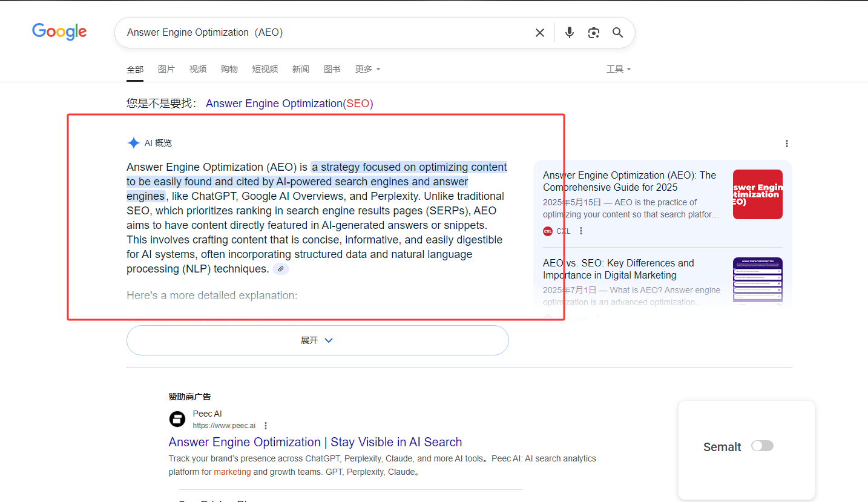Viewport: 868px width, 502px height.
Task: Clear the search box with the X icon
Action: [540, 33]
